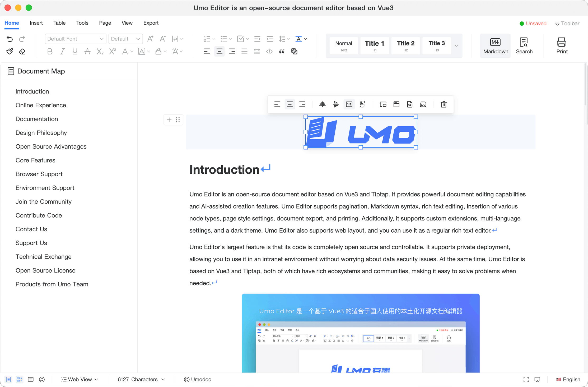The image size is (588, 387).
Task: Jump to Core Features in Document Map
Action: click(35, 160)
